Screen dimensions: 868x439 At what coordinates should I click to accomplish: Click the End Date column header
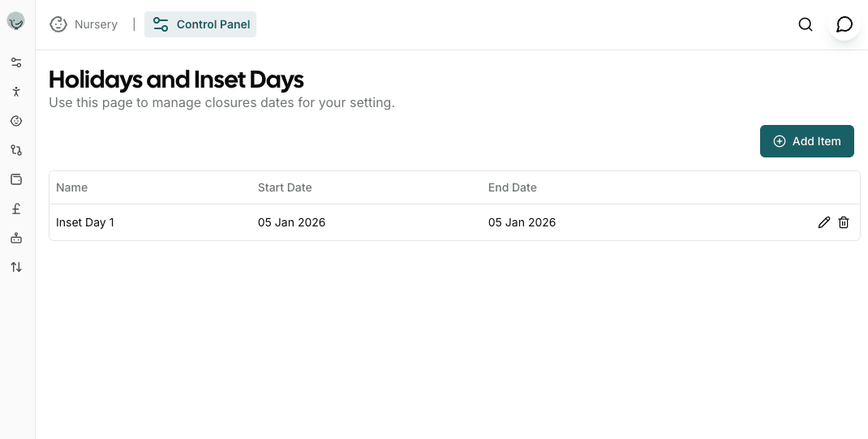click(513, 187)
